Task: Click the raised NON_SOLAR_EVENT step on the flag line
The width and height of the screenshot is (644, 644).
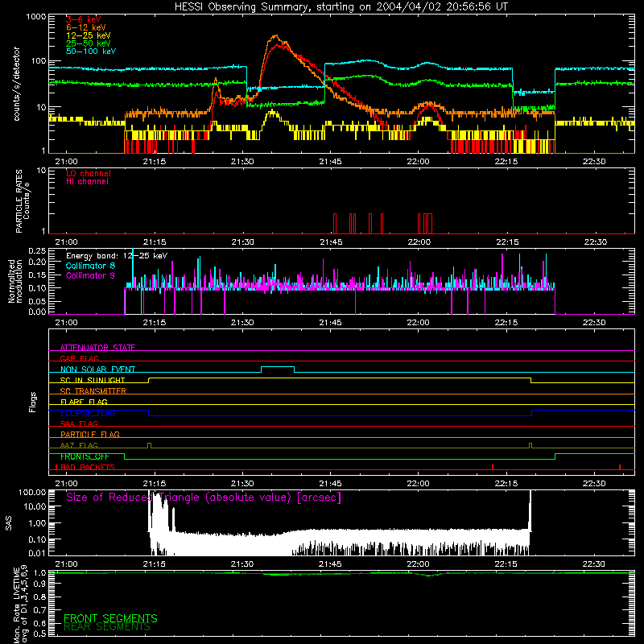Action: pyautogui.click(x=278, y=367)
